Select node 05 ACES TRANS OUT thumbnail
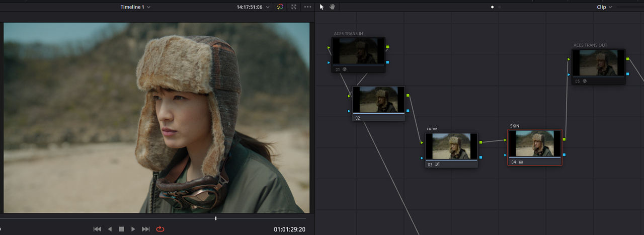 599,63
